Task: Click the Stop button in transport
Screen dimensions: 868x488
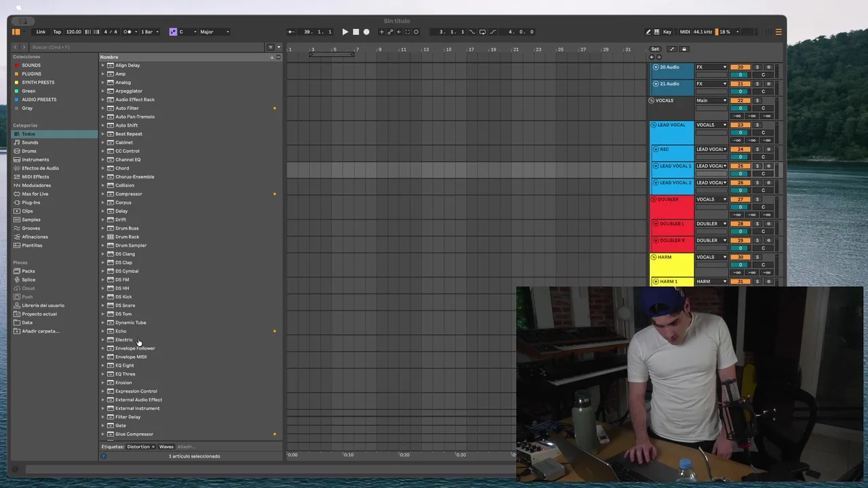Action: [x=356, y=32]
